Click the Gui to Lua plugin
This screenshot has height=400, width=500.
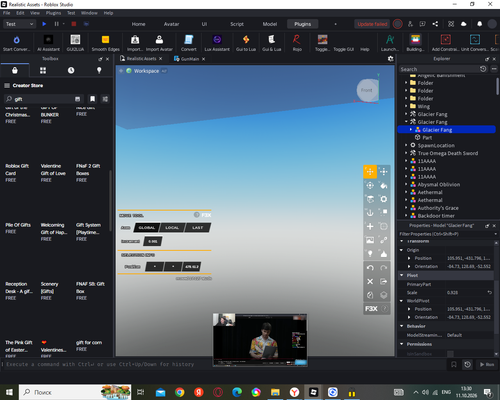246,43
